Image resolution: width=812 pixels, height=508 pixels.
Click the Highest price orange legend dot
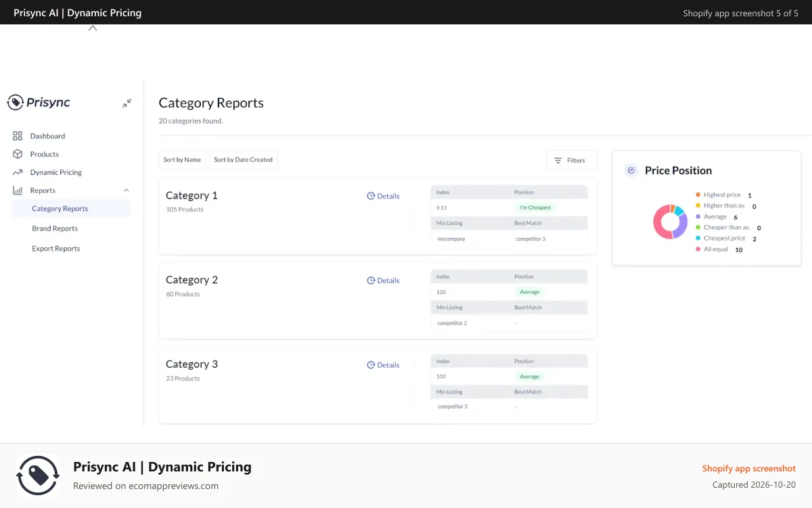[x=698, y=194]
